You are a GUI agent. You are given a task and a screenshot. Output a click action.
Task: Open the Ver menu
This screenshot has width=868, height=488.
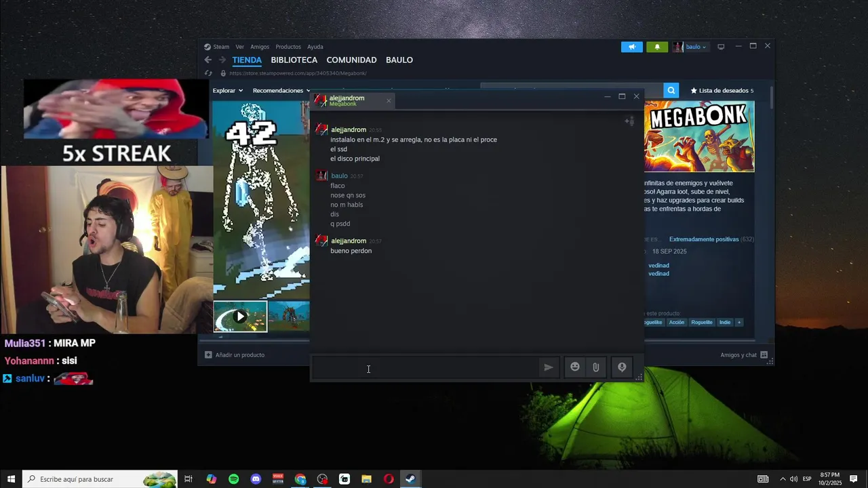(239, 47)
